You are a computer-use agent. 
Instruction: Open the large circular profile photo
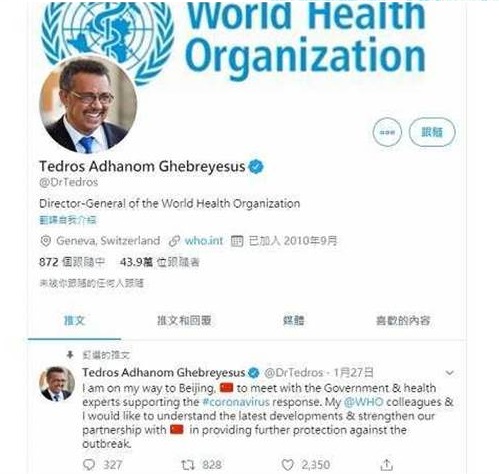click(88, 104)
